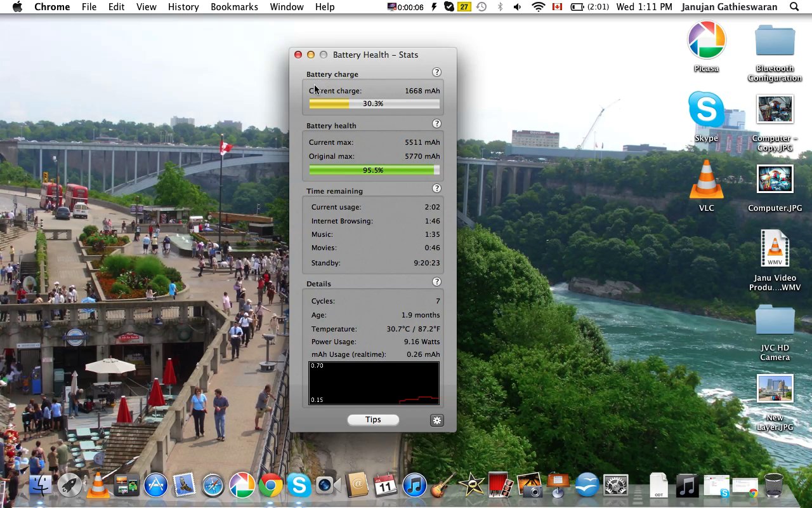812x508 pixels.
Task: Open help for Battery charge section
Action: 436,72
